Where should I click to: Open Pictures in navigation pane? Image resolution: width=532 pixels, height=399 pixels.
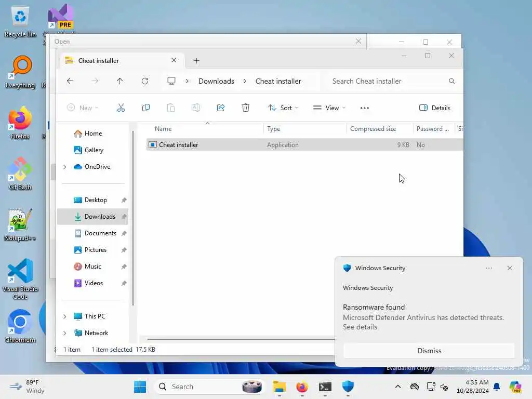point(92,250)
